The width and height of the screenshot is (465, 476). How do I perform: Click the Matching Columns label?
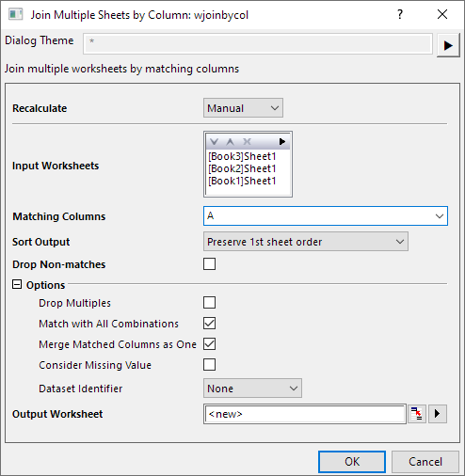[59, 216]
